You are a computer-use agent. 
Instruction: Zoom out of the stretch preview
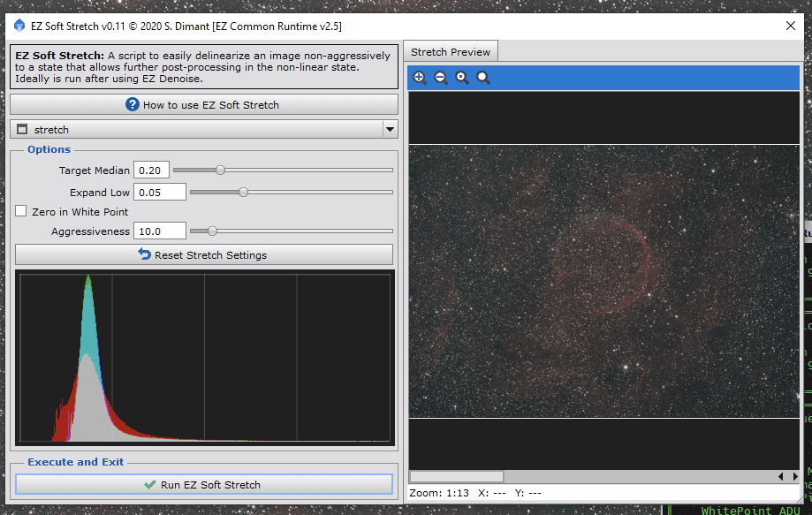(441, 78)
